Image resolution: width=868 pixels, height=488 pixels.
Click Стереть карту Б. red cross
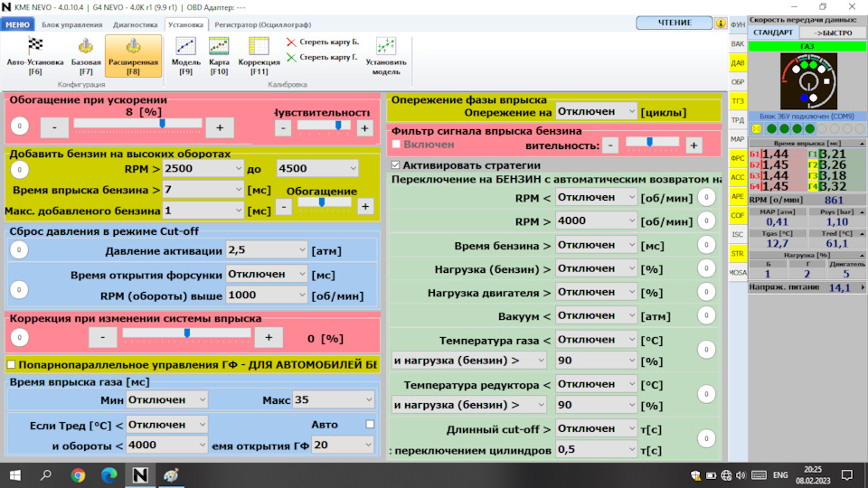[291, 42]
